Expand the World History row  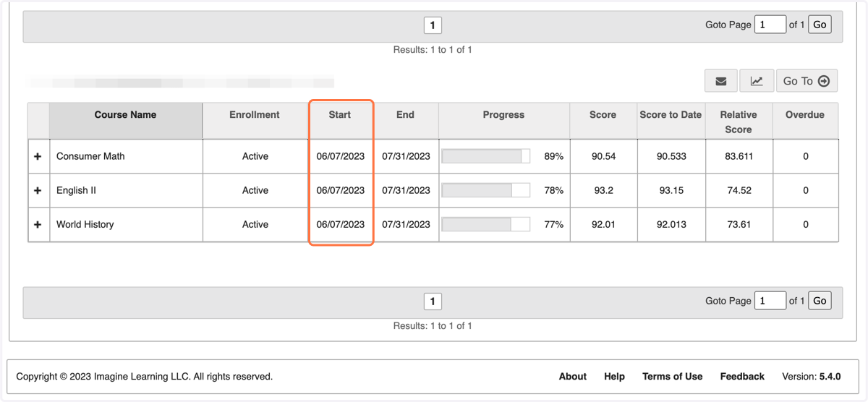click(x=38, y=224)
